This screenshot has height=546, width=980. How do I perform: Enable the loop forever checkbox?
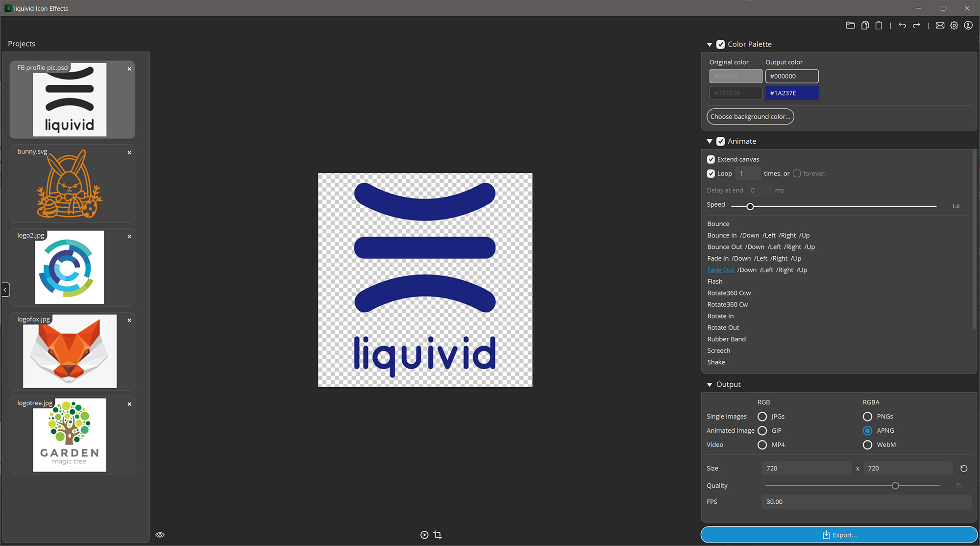[797, 174]
